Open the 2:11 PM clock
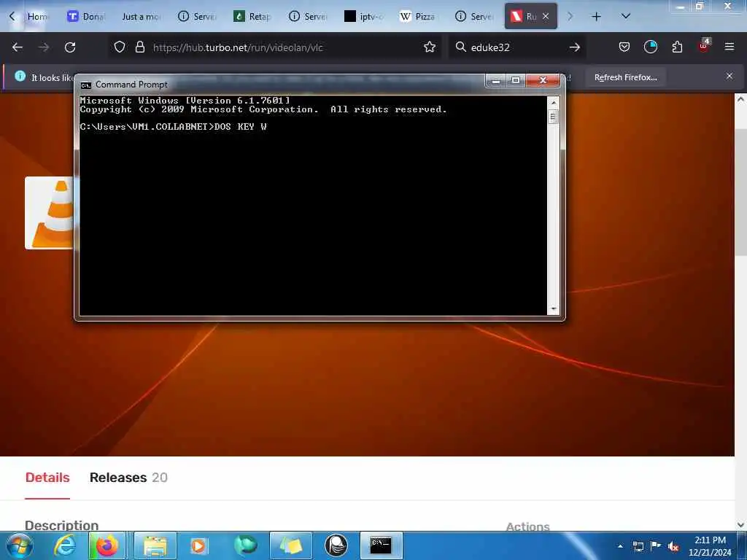 [x=710, y=545]
